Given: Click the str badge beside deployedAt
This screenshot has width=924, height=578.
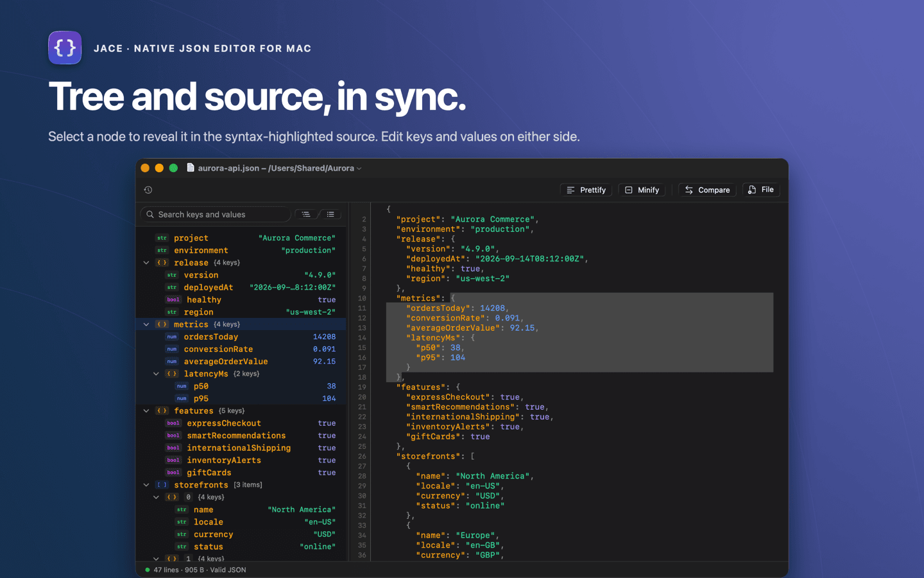Looking at the screenshot, I should [172, 287].
